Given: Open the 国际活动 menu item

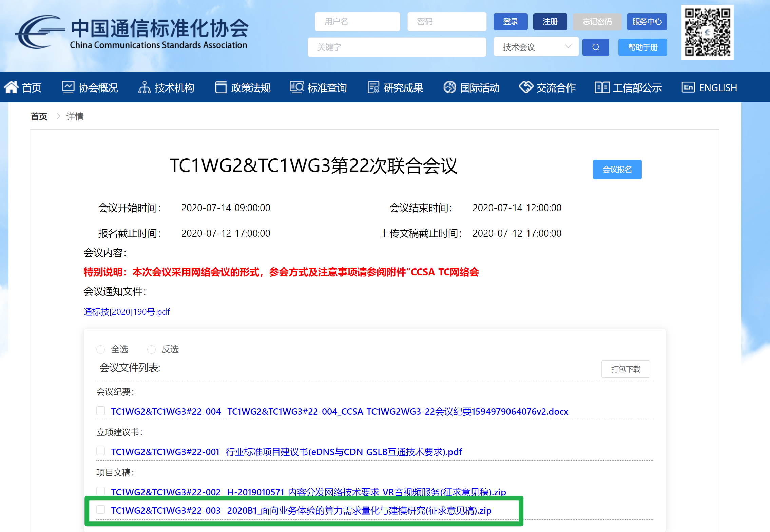Looking at the screenshot, I should [480, 88].
